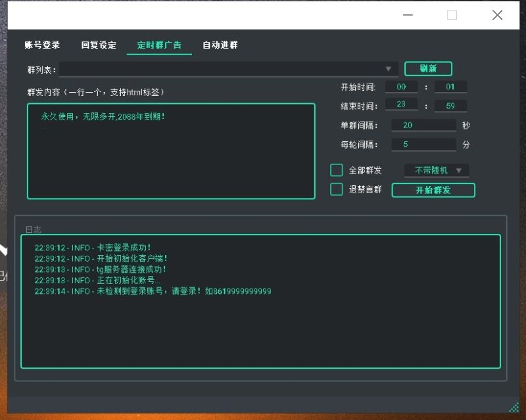Viewport: 526px width, 420px height.
Task: Enable the 退禁言群 checkbox
Action: coord(336,189)
